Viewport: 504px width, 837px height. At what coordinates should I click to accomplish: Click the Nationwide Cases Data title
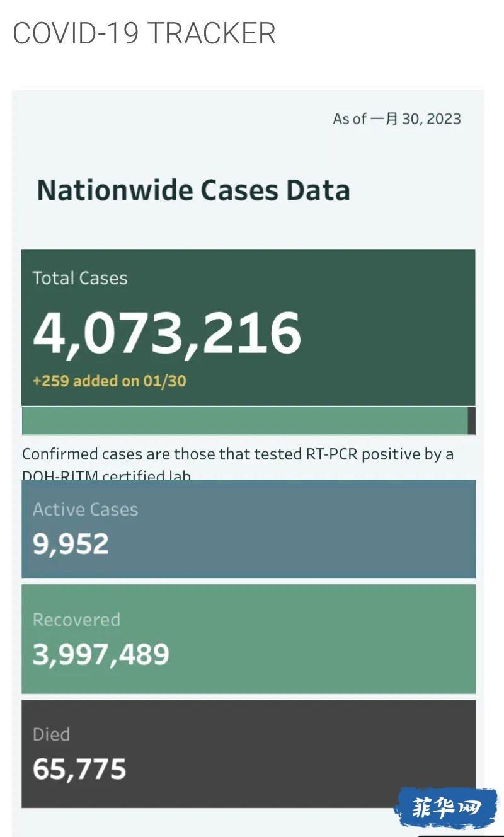193,190
